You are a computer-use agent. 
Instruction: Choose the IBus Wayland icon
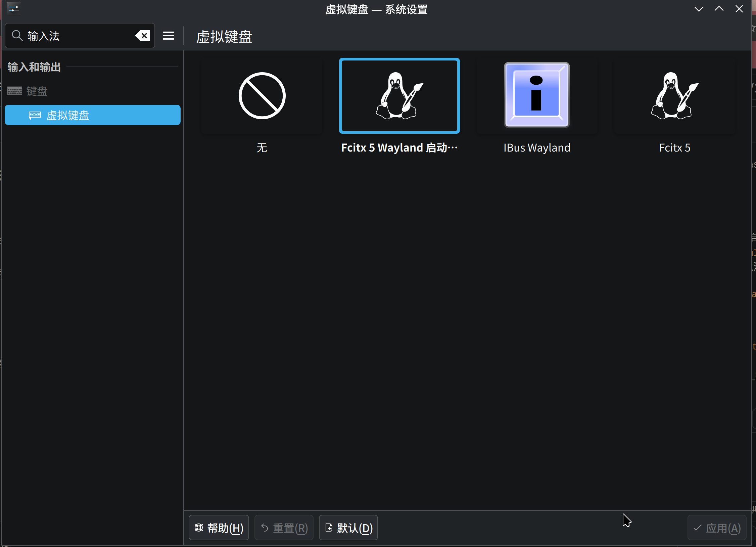[536, 95]
